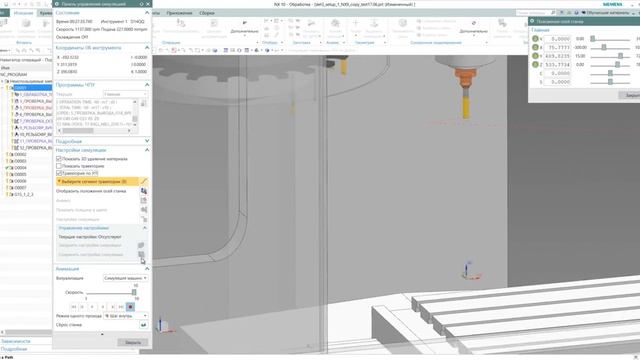
Task: Toggle the green lock icon for Z axis
Action: pos(535,64)
